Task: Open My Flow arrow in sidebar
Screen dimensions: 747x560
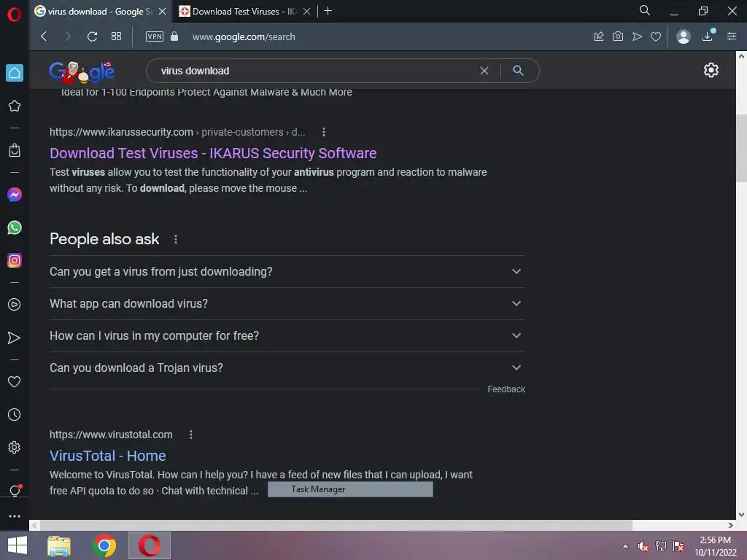Action: (15, 338)
